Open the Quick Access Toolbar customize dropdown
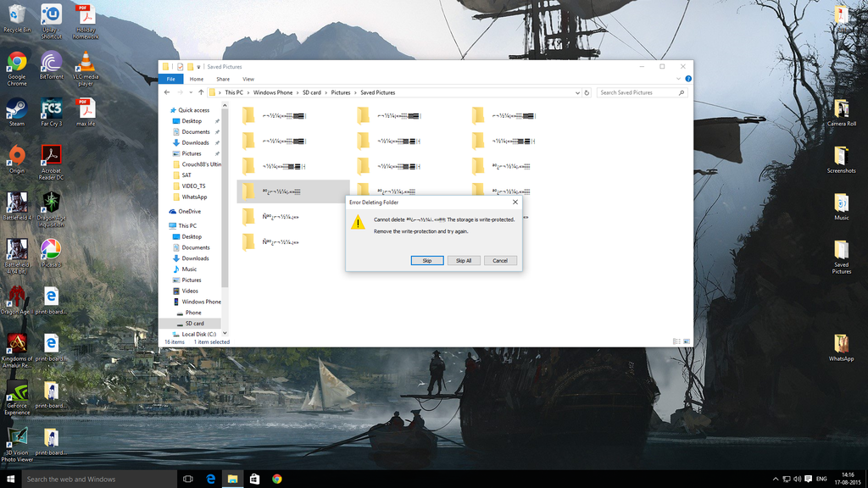Image resolution: width=868 pixels, height=488 pixels. (198, 67)
